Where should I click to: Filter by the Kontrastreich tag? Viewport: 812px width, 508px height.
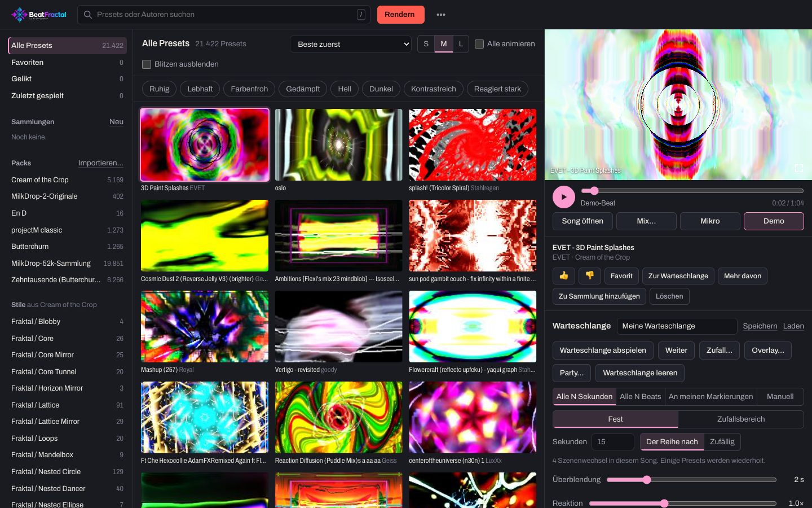[434, 89]
